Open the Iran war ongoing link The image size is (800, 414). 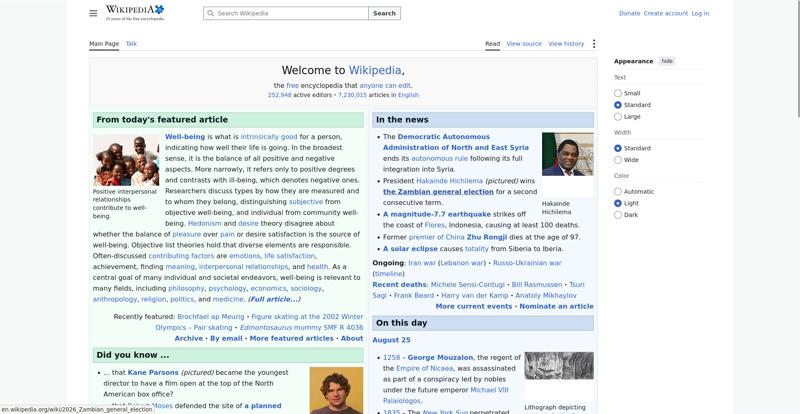422,263
